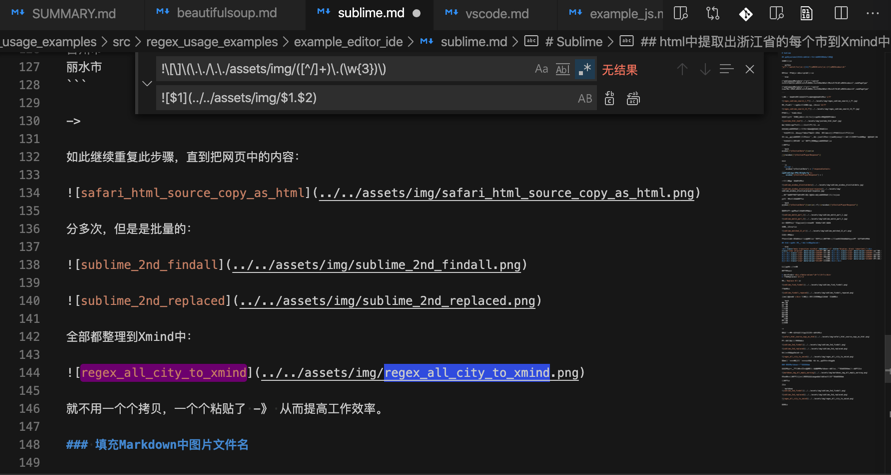The height and width of the screenshot is (475, 891).
Task: Click abc symbol icon before ## html中提取出
Action: [x=627, y=41]
